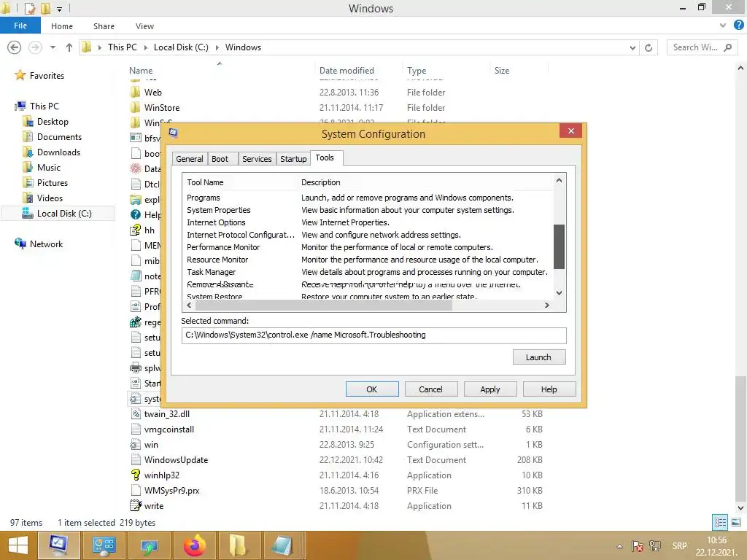Select Favorites in navigation pane

coord(47,76)
